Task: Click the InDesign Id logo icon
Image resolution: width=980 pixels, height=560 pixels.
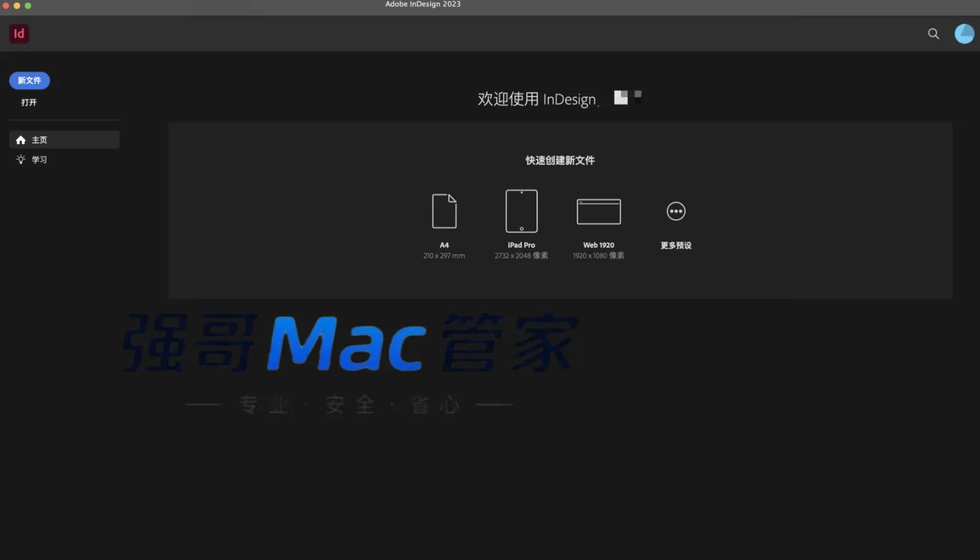Action: point(19,34)
